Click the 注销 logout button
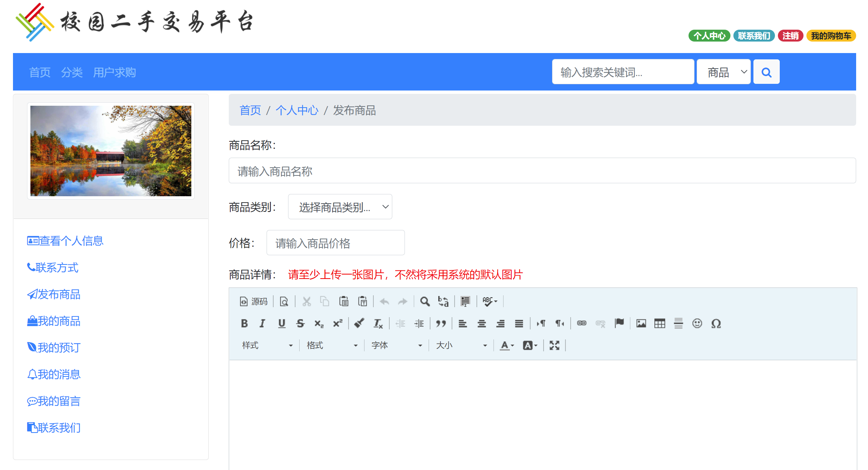Screen dimensions: 868x470 coord(790,36)
